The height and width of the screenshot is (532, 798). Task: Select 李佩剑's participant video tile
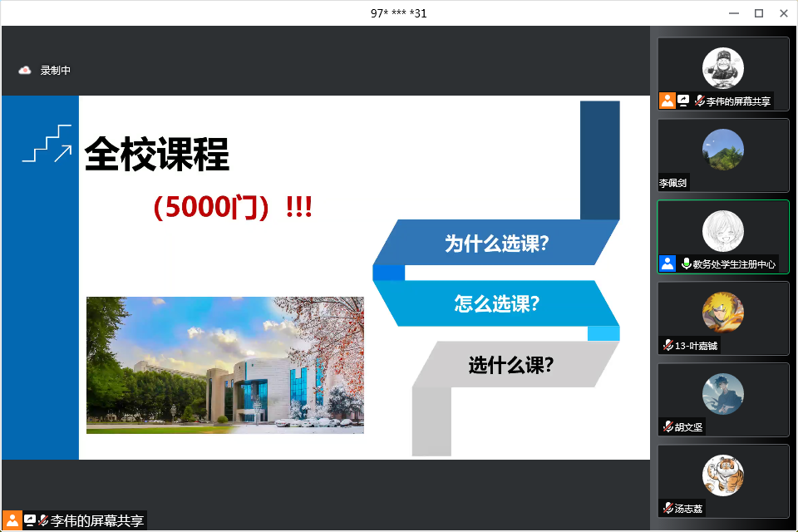(x=722, y=155)
